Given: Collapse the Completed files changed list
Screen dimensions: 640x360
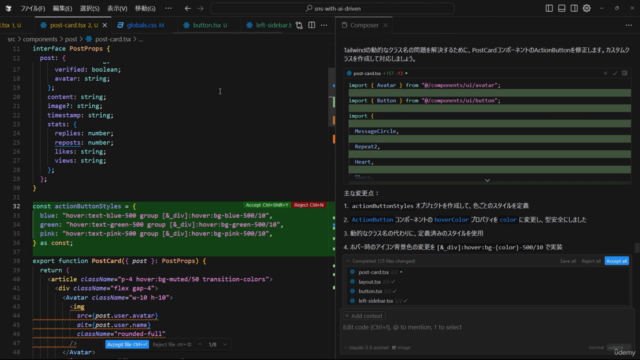Looking at the screenshot, I should pos(348,261).
